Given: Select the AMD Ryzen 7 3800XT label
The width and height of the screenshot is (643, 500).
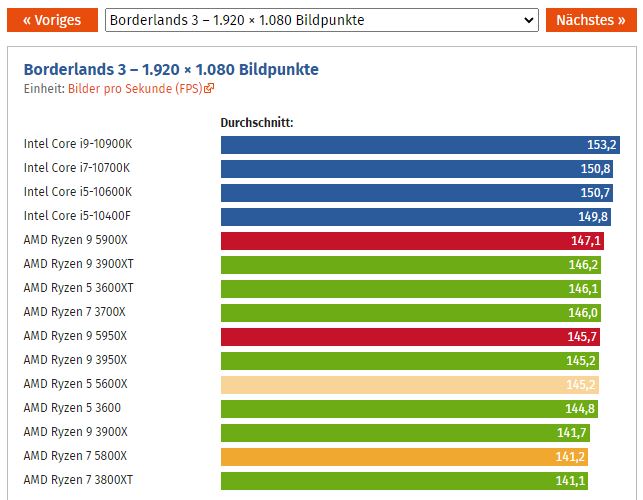Looking at the screenshot, I should 78,480.
